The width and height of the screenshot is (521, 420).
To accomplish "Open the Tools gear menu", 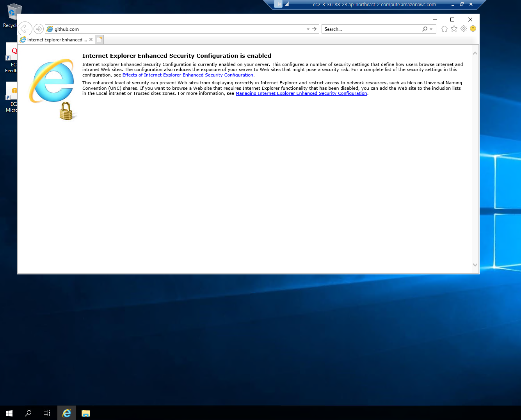I will [x=464, y=28].
